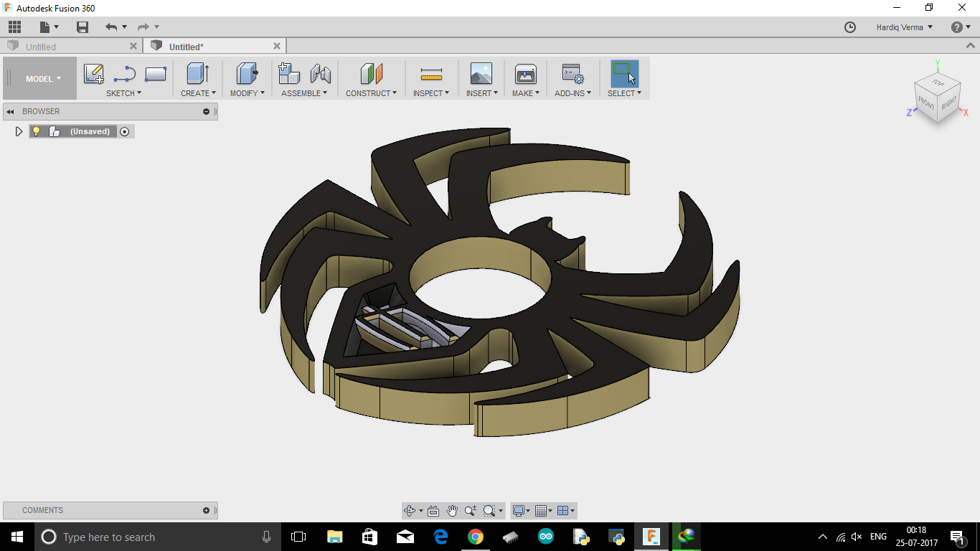980x551 pixels.
Task: Click the Select tool icon
Action: (x=625, y=74)
